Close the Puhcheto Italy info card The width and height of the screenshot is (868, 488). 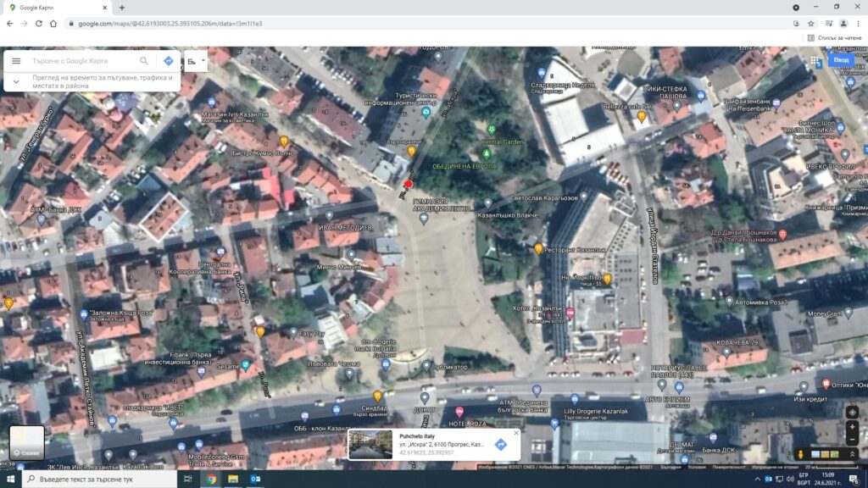click(516, 433)
